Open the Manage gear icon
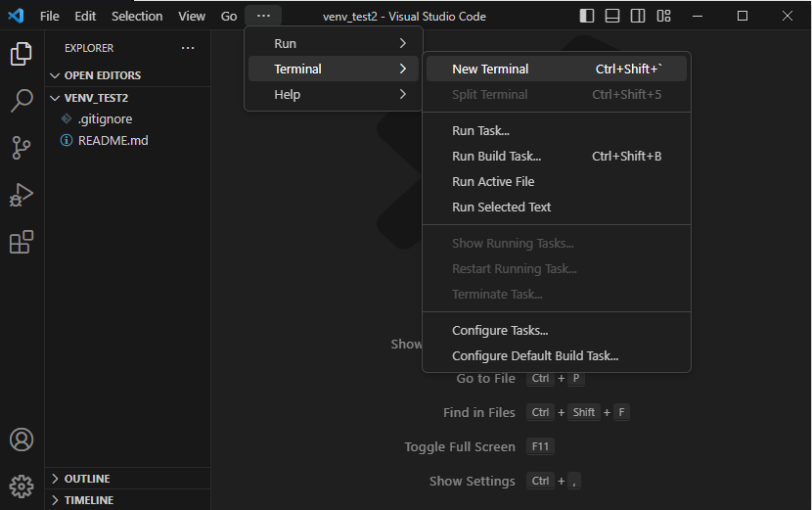Viewport: 812px width, 510px height. (x=22, y=487)
